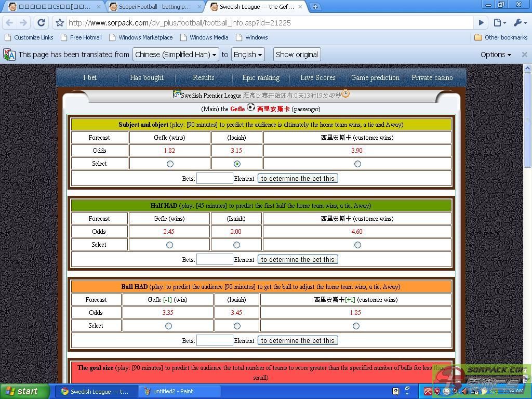The height and width of the screenshot is (399, 532).
Task: Click the bookmark star icon
Action: 60,23
